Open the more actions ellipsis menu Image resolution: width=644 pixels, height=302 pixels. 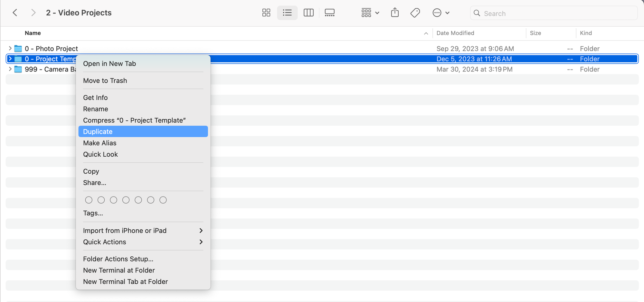(x=437, y=13)
